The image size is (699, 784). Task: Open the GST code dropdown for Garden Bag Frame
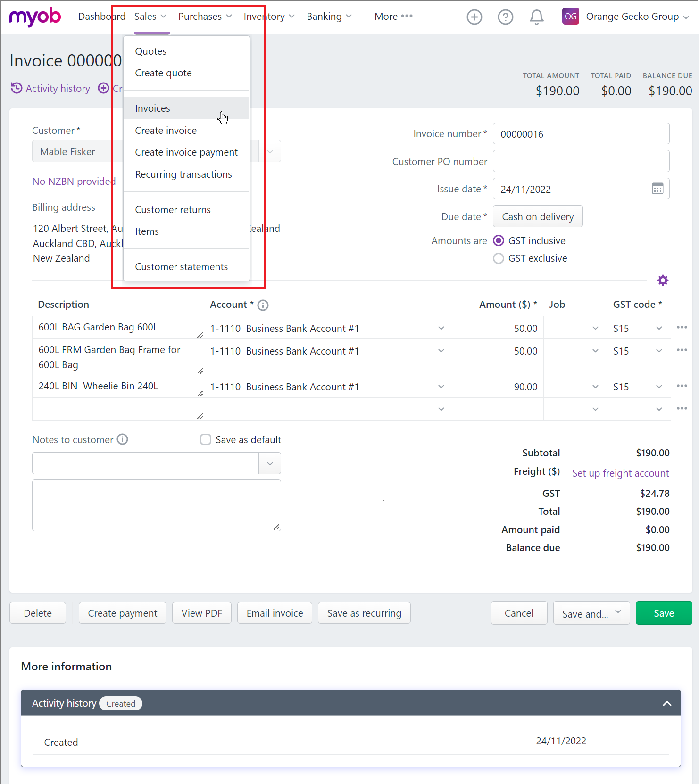pos(659,351)
